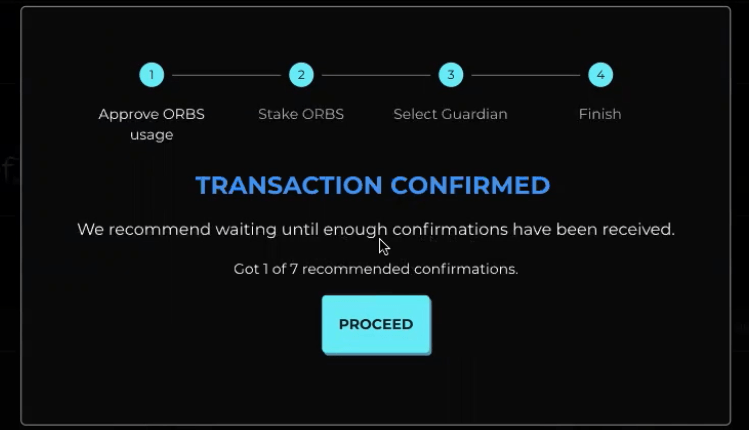Click the connector line between steps 1 and 2
This screenshot has width=749, height=430.
coord(226,75)
